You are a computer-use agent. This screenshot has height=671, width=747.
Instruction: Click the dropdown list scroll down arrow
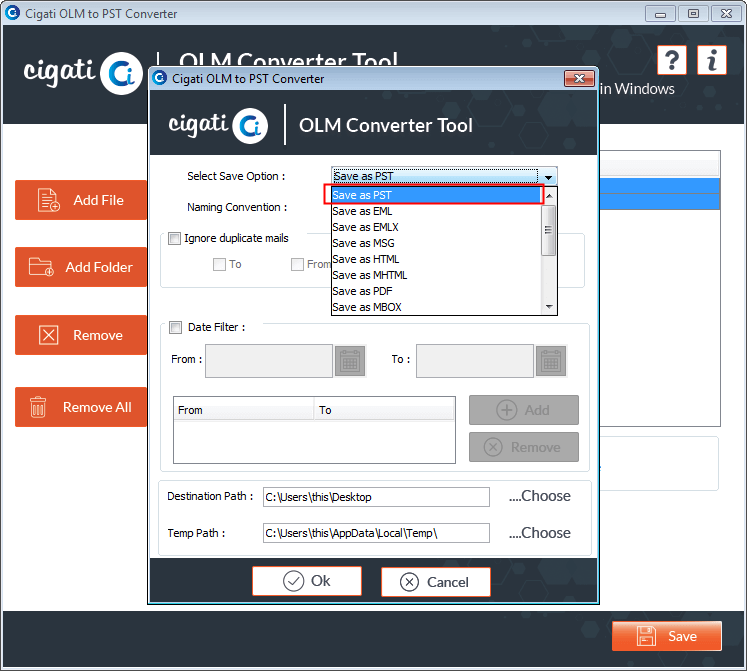[549, 306]
